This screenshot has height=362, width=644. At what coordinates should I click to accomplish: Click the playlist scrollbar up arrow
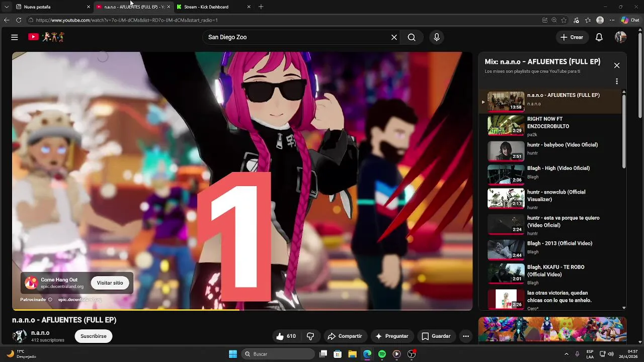(624, 92)
